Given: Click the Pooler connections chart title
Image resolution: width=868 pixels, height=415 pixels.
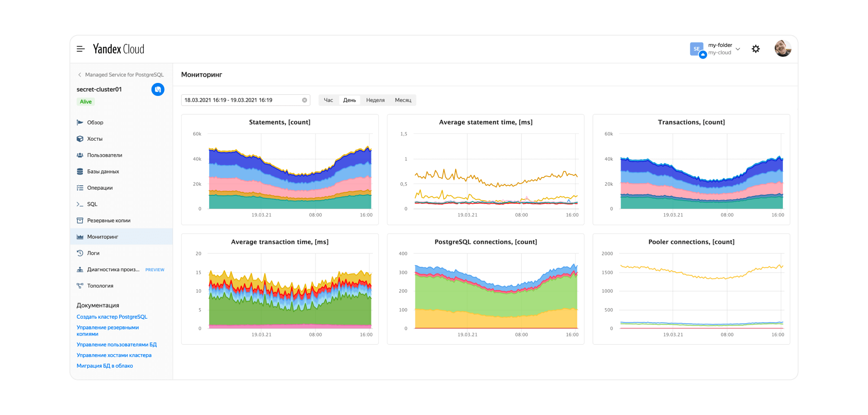Looking at the screenshot, I should click(691, 242).
